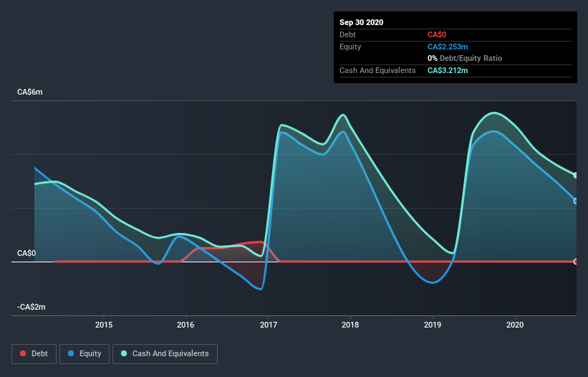Toggle the Debt series legend button
Screen dimensions: 588x377
34,354
